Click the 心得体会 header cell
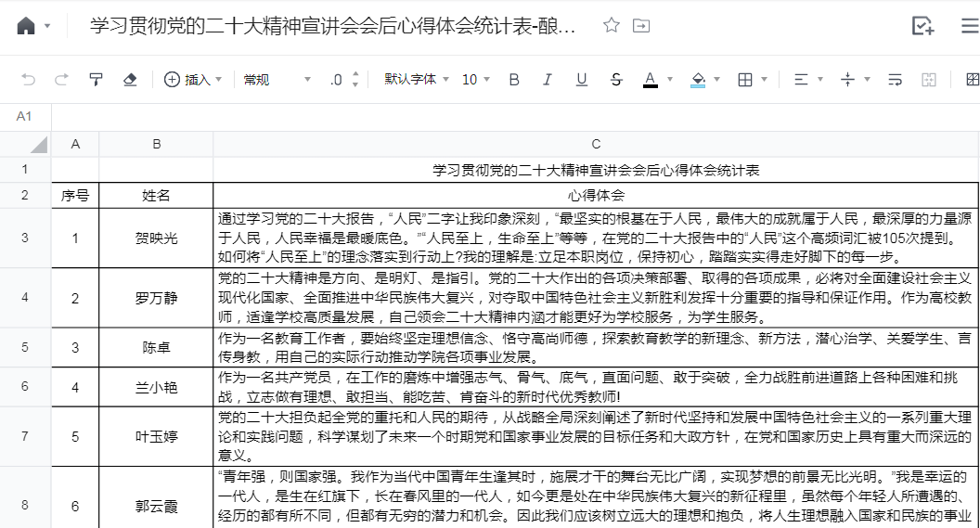The image size is (980, 528). point(596,195)
